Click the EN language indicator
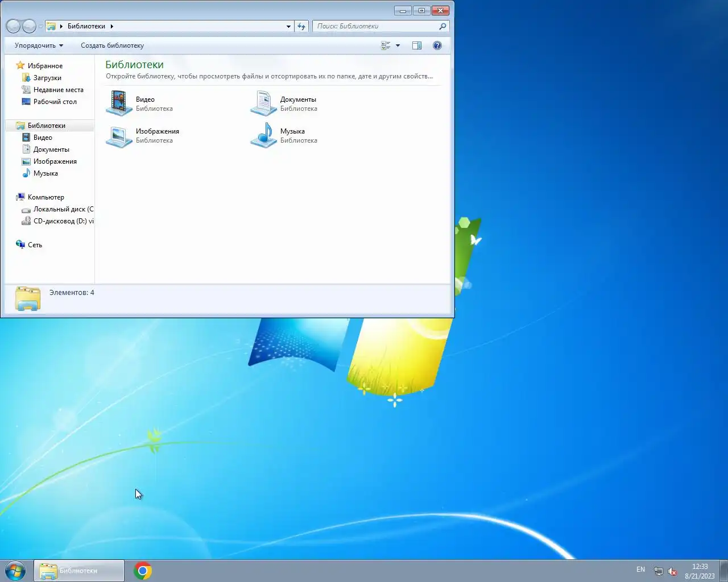This screenshot has height=582, width=728. (641, 569)
